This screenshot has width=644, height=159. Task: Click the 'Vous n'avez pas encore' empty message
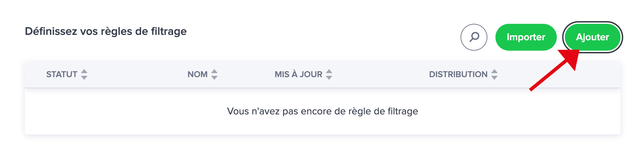pos(322,111)
